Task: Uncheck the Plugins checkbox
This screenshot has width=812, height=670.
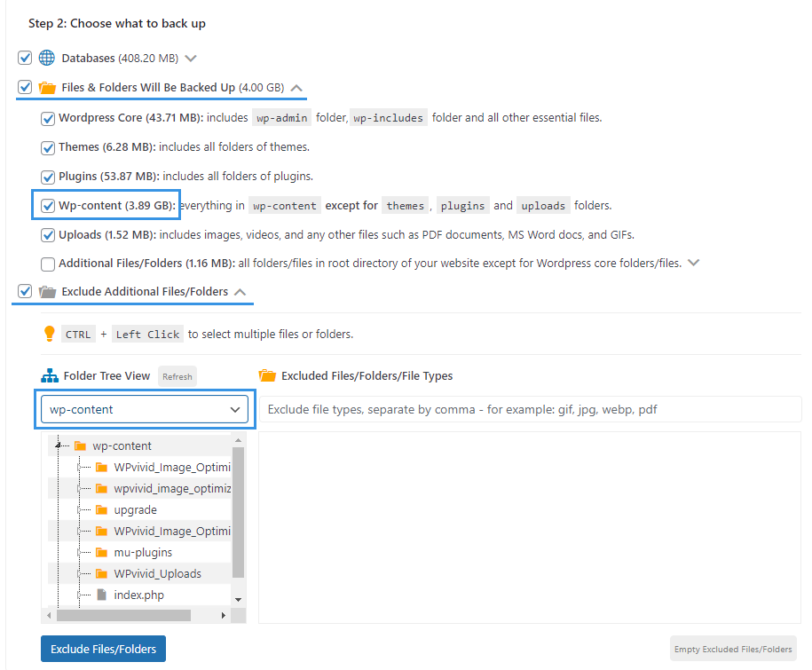Action: coord(48,177)
